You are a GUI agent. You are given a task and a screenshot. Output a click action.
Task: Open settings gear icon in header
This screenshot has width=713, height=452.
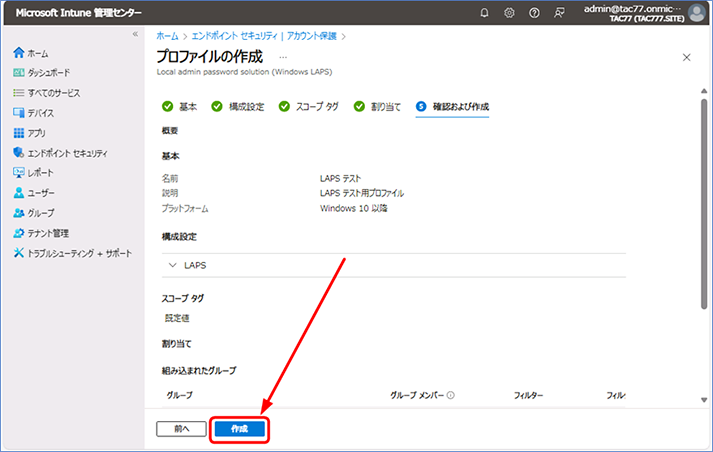[x=509, y=13]
